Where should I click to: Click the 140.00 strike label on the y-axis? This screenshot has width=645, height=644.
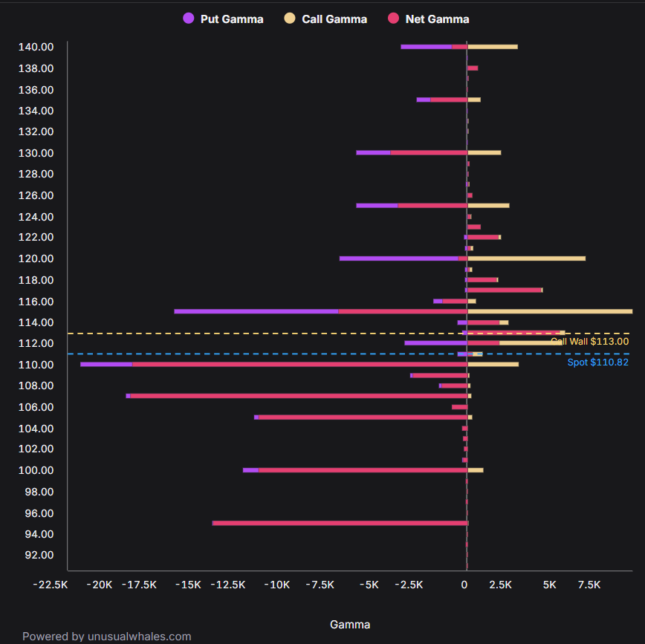pos(36,47)
